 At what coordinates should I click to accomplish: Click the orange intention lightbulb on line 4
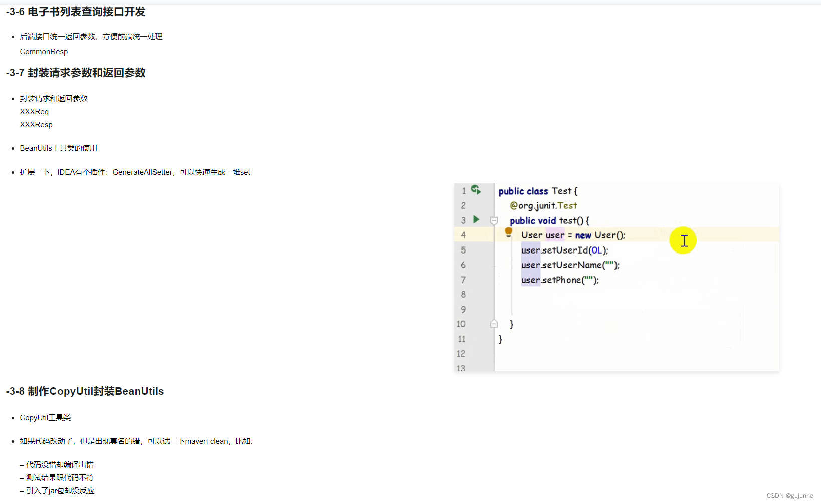(x=508, y=232)
